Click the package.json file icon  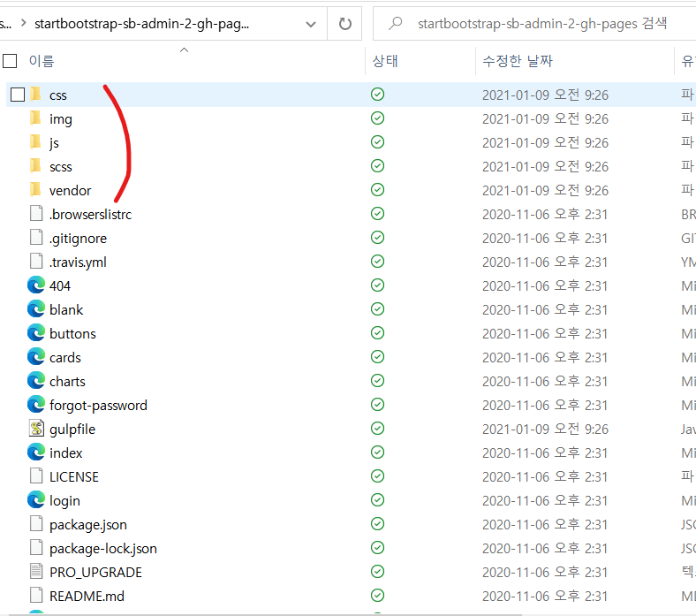(x=36, y=524)
